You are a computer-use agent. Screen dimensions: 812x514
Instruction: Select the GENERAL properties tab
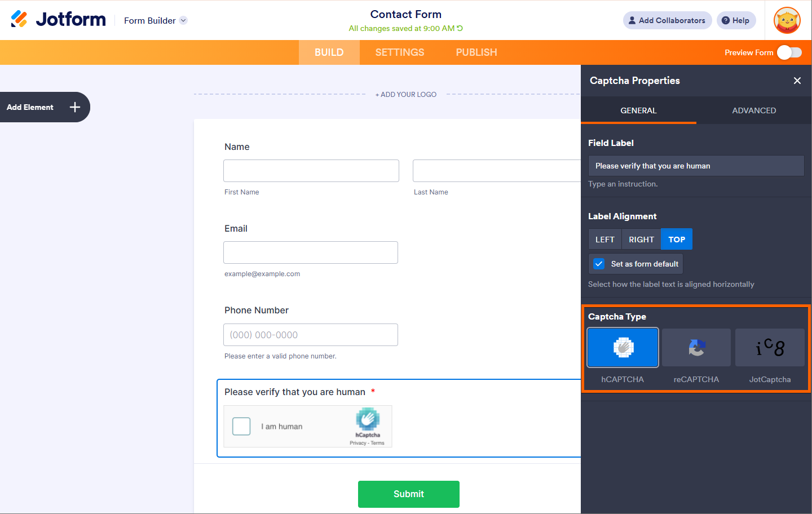pos(638,110)
